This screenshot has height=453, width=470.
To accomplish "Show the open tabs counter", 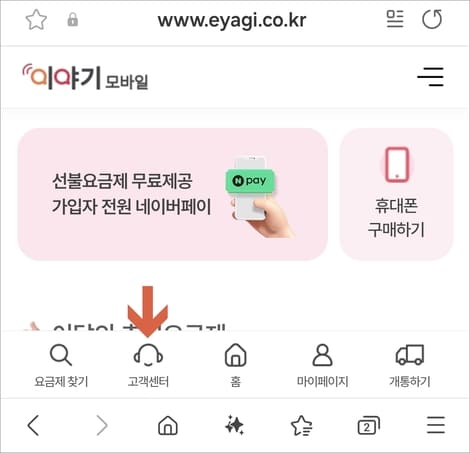I will coord(369,425).
